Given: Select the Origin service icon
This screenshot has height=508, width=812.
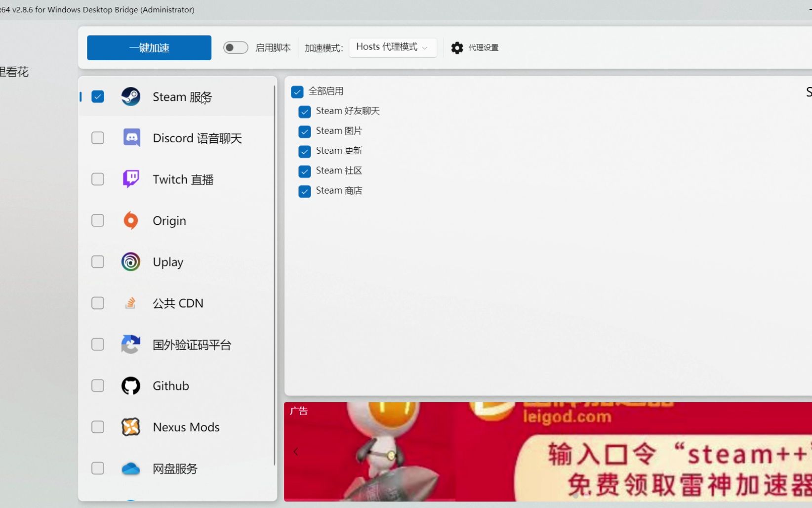Looking at the screenshot, I should click(130, 220).
